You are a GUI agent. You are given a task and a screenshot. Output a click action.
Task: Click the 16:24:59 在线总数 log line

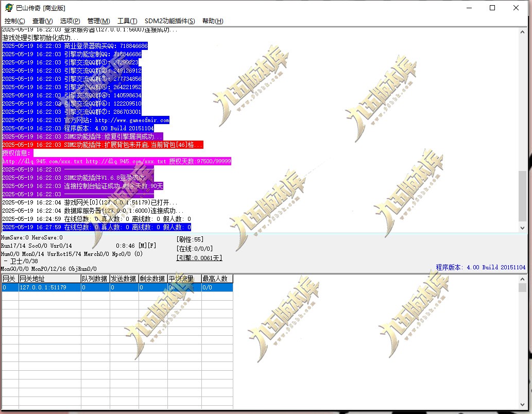(x=97, y=219)
